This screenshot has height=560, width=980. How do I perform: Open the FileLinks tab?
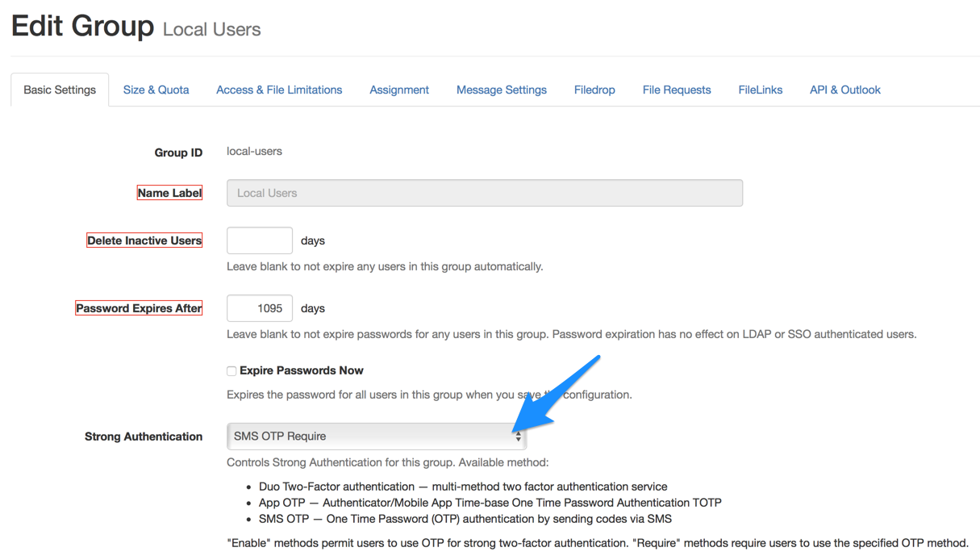click(x=760, y=90)
